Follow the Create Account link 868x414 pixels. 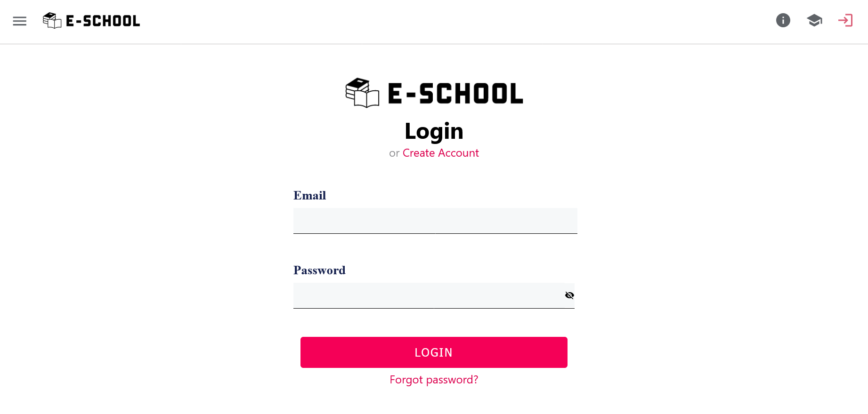point(440,153)
